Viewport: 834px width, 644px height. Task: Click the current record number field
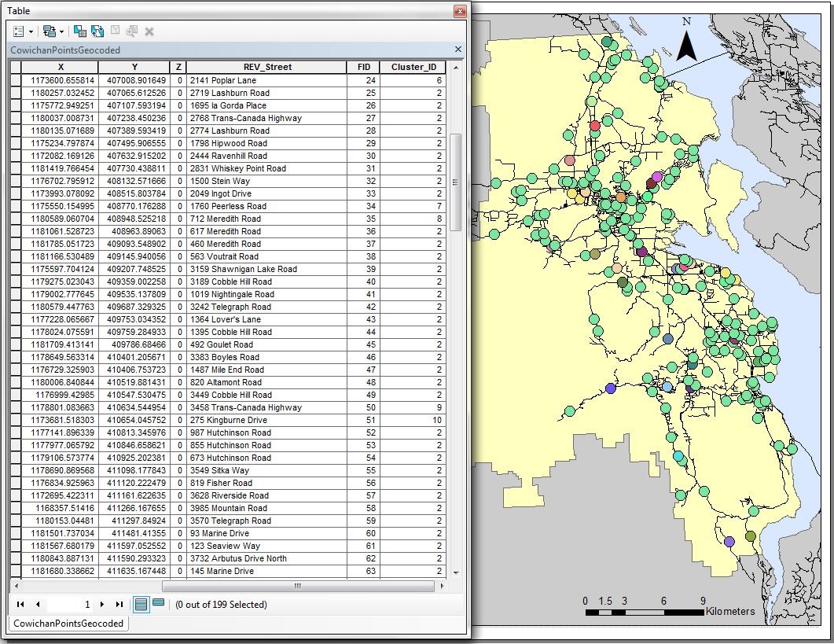coord(69,605)
